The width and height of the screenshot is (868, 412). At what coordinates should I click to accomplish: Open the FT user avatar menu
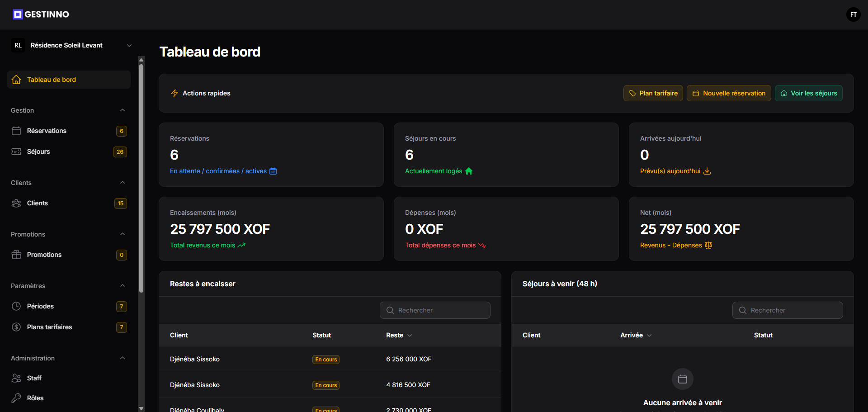tap(853, 14)
